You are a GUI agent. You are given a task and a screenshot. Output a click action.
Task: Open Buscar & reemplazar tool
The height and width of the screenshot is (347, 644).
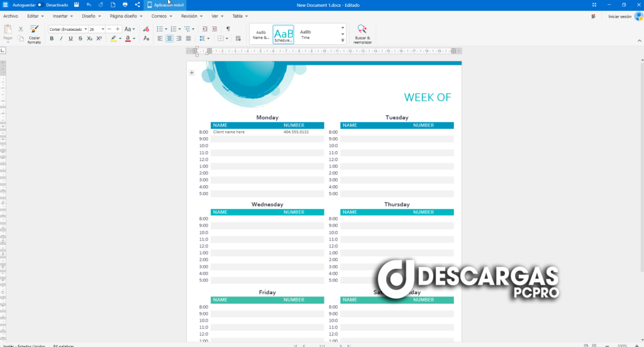point(362,33)
